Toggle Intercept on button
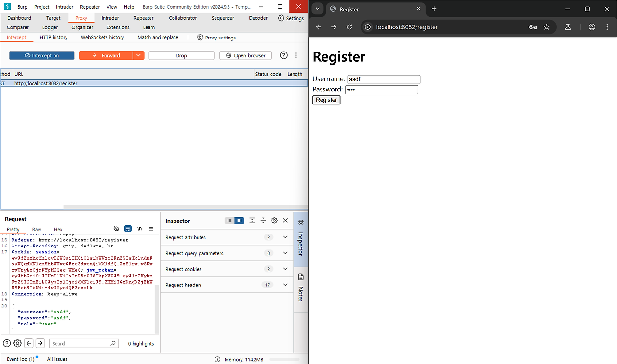 coord(42,55)
